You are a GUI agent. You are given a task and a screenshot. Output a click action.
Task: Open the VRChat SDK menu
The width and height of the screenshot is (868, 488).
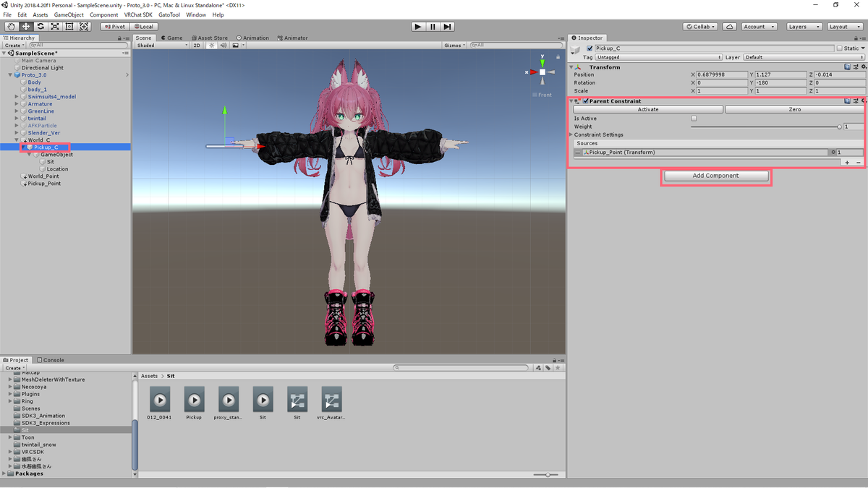click(137, 14)
